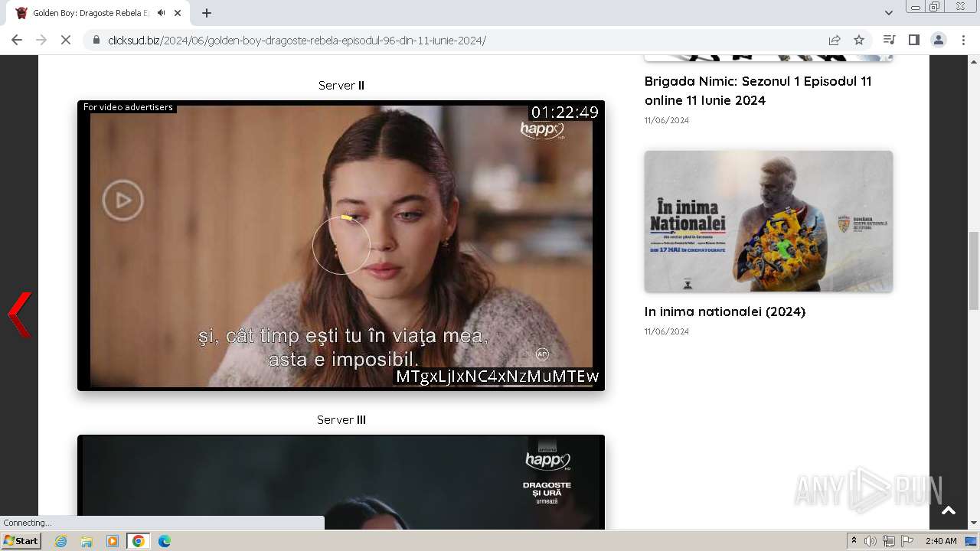Switch to the Golden Boy: Dragoste Rebela tab
Screen dimensions: 980x551
(x=90, y=13)
